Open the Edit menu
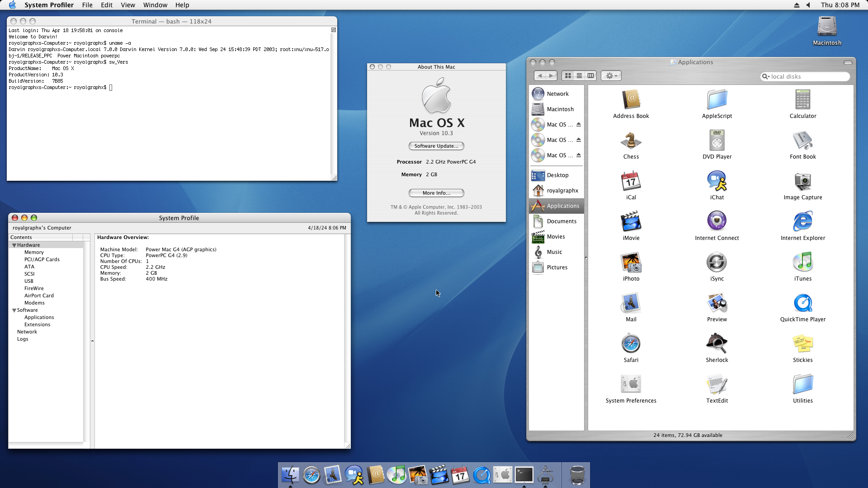Screen dimensions: 868x488 point(107,5)
